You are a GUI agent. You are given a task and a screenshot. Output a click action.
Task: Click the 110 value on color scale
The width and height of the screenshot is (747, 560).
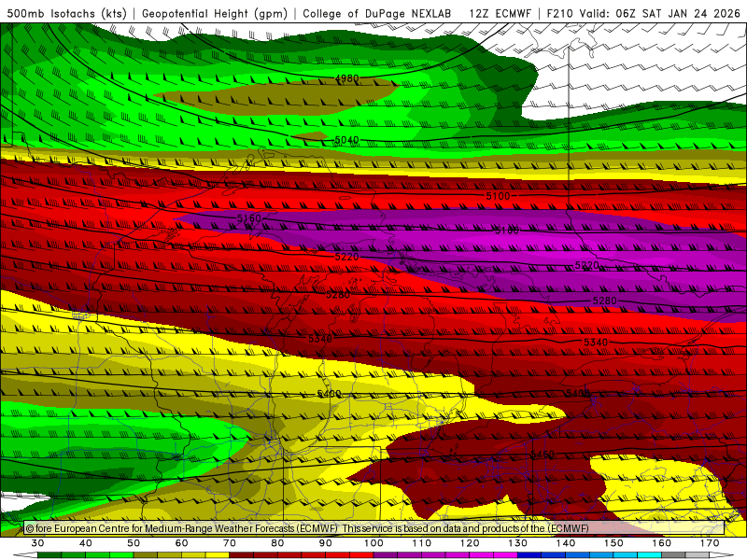422,543
